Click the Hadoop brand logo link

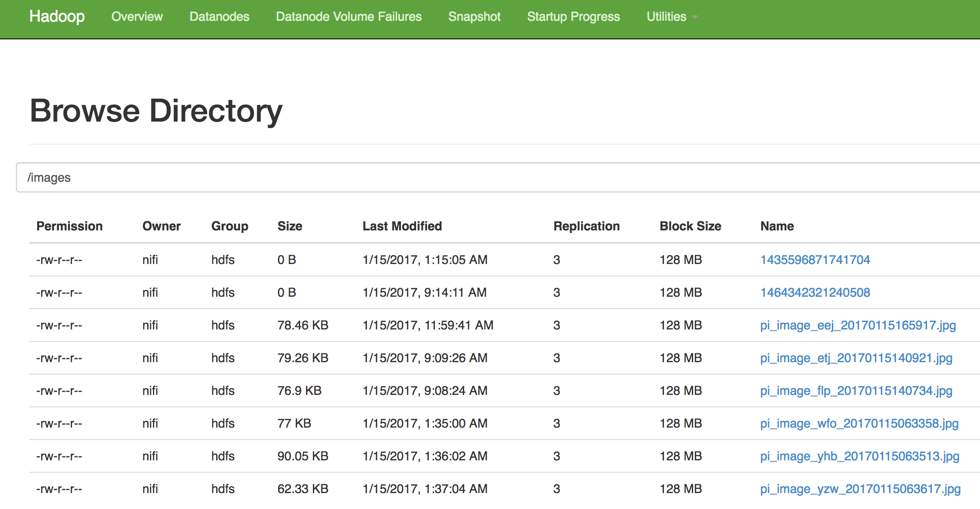point(57,17)
